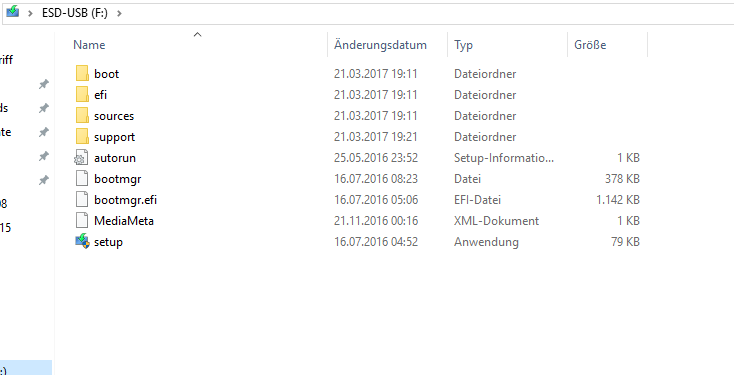Click the sources folder icon
This screenshot has width=734, height=375.
(82, 116)
